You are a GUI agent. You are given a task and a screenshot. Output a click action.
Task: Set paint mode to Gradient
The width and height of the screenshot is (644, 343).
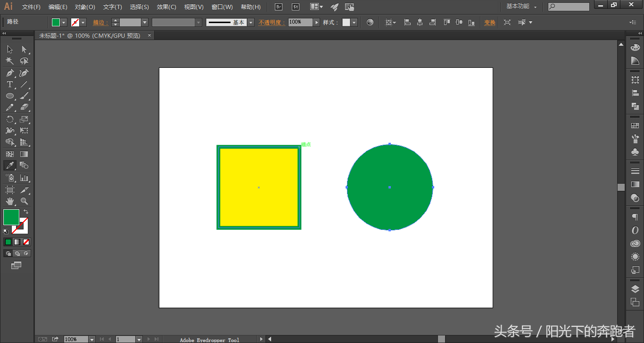[17, 242]
